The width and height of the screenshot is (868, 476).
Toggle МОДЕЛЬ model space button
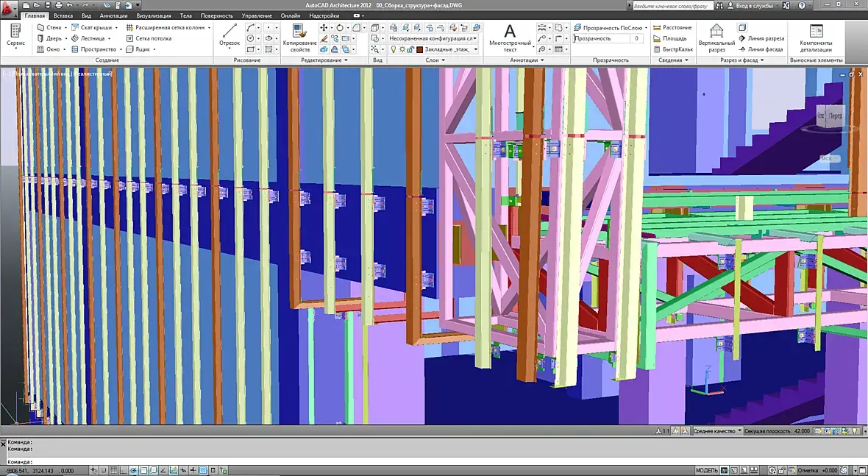706,470
